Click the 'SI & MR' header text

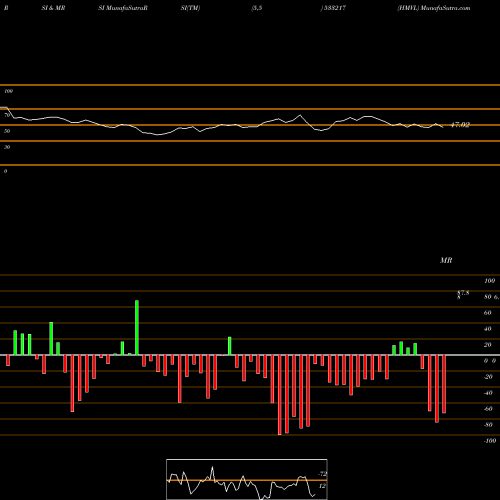point(53,8)
